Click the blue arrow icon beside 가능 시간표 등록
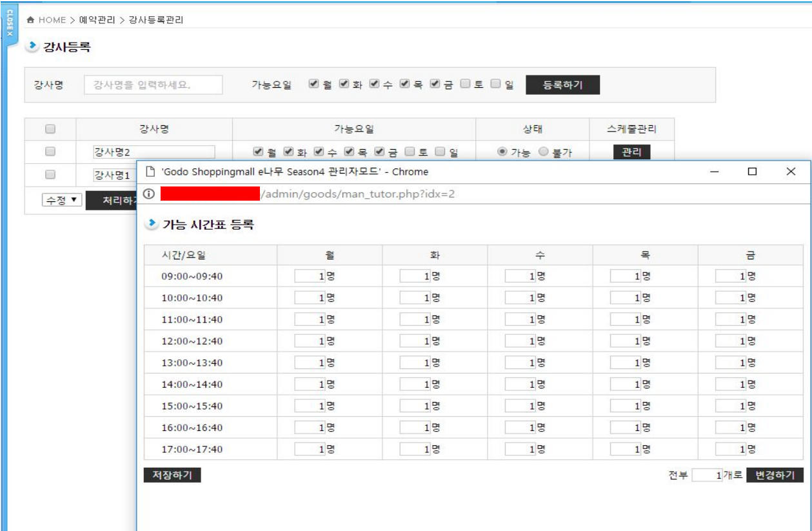Viewport: 812px width, 531px height. 152,225
